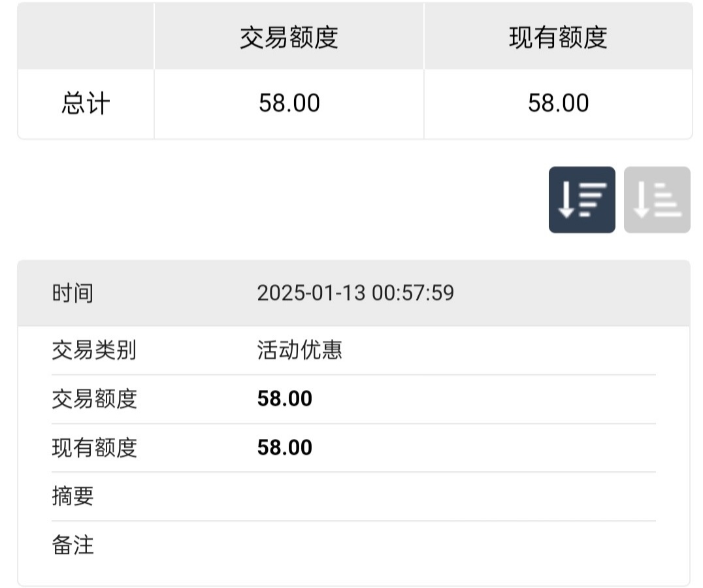Click the bold 58.00 beside 现有额度 label

(x=285, y=448)
